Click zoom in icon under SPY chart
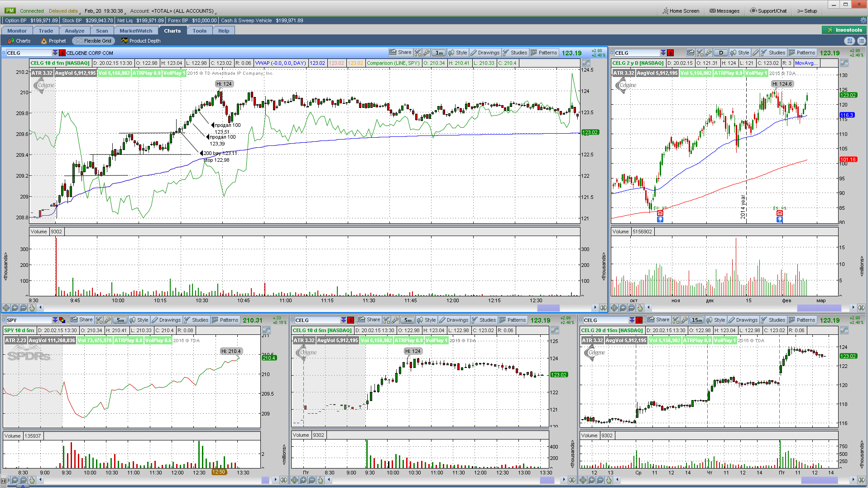Viewport: 868px width, 488px height. pyautogui.click(x=15, y=480)
